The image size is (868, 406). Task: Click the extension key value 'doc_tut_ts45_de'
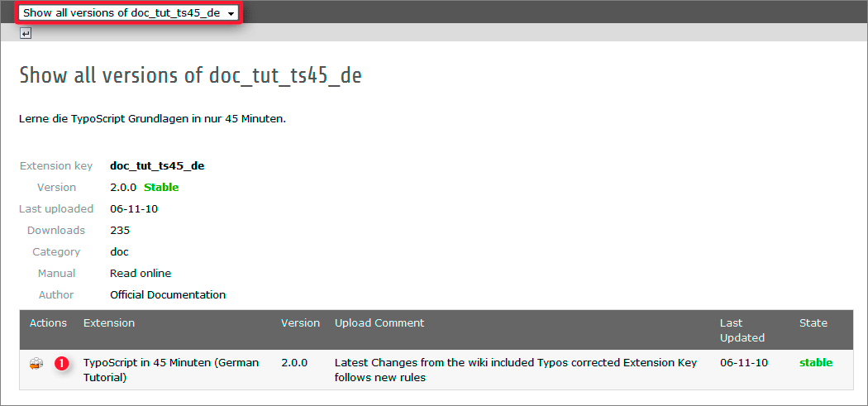(157, 165)
